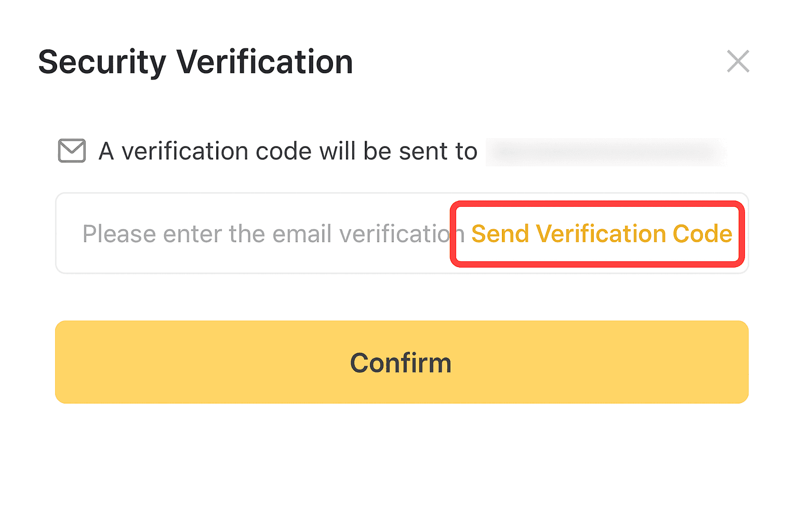
Task: Close the Security Verification dialog
Action: 738,61
